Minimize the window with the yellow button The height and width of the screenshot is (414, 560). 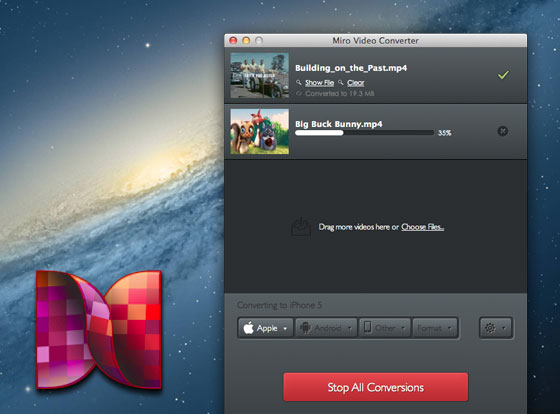coord(246,41)
